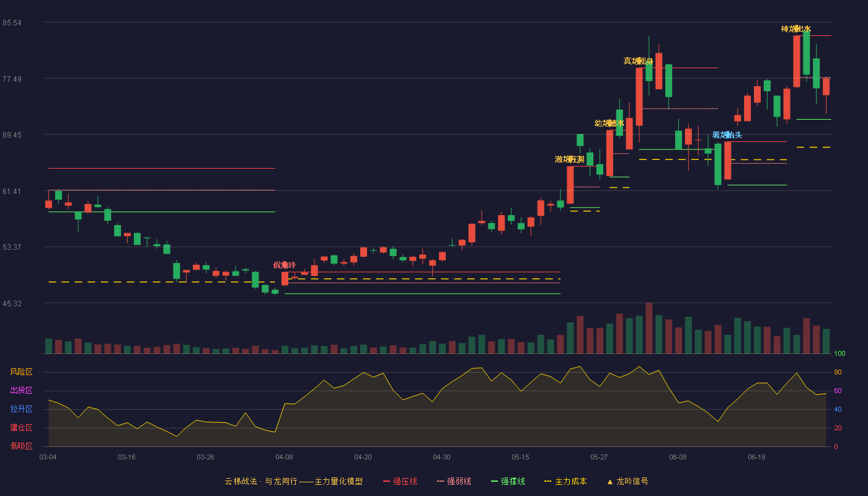The height and width of the screenshot is (496, 868).
Task: Click the yellow dashed 主力成本 legend marker
Action: tap(548, 481)
